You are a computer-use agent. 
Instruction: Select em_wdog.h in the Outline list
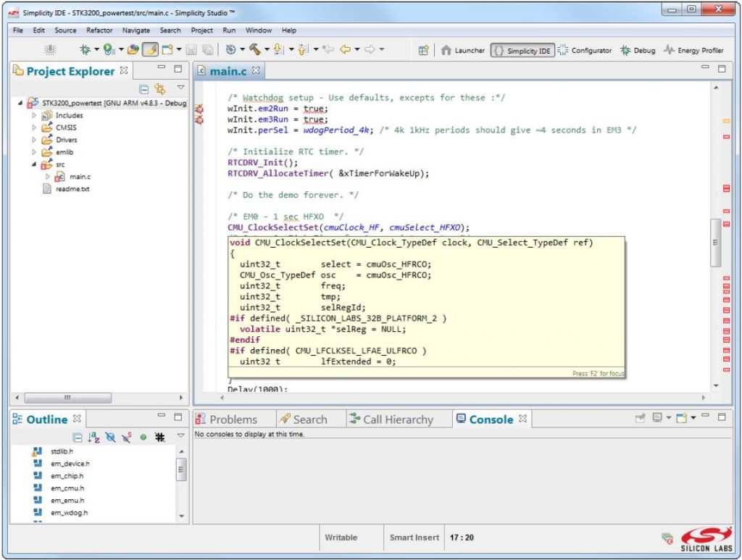pos(69,513)
